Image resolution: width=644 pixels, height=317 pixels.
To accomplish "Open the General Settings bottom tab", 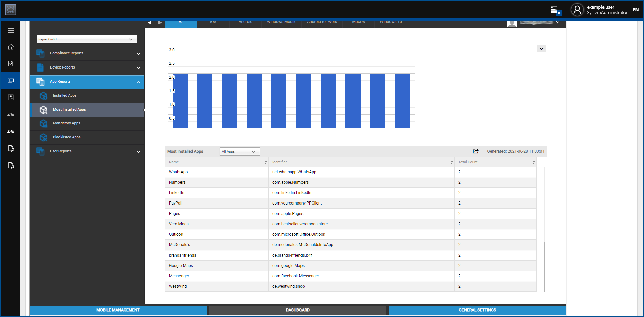I will (477, 310).
